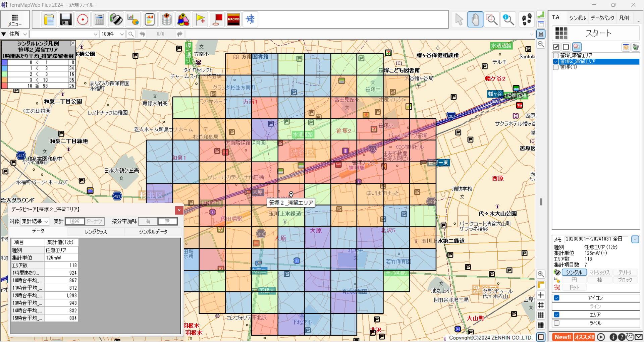Click the floppy disk save icon

(x=66, y=19)
